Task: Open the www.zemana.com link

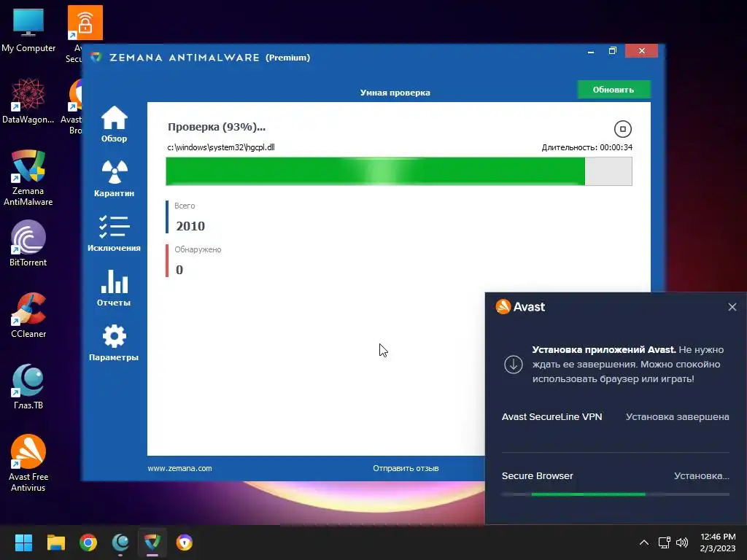Action: point(179,468)
